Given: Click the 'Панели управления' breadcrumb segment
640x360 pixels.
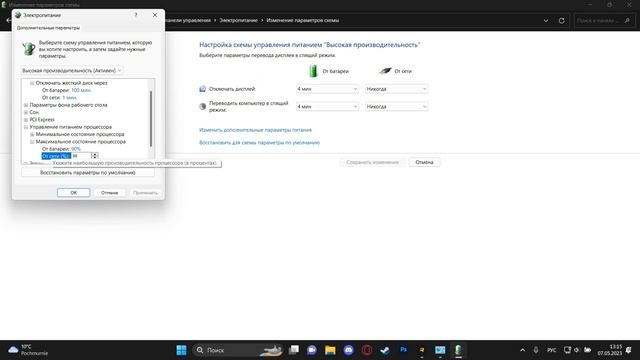Looking at the screenshot, I should (188, 20).
